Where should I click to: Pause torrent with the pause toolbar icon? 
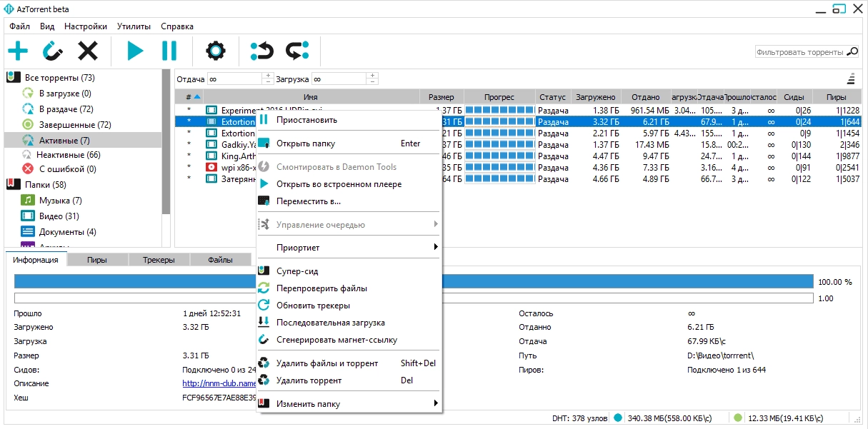click(169, 51)
